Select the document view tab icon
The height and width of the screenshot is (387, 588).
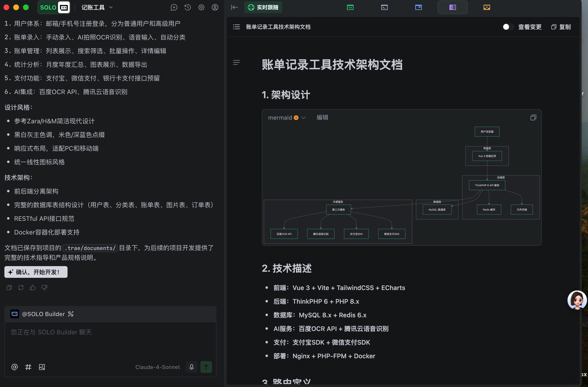click(452, 7)
